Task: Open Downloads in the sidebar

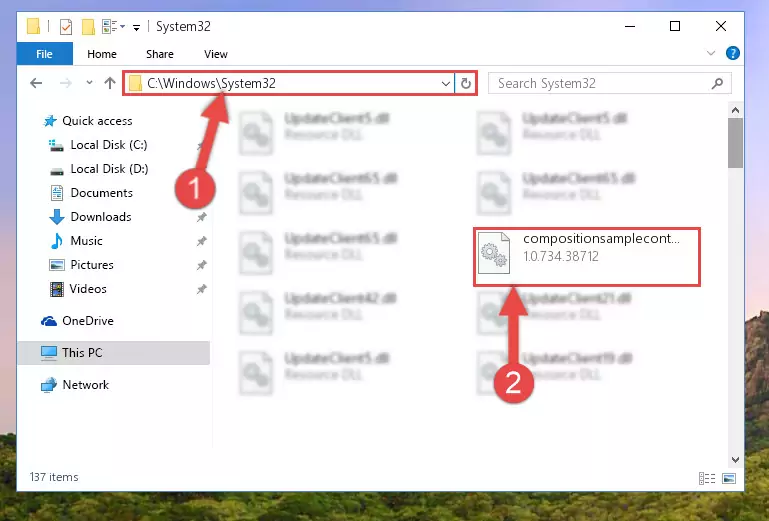Action: [101, 217]
